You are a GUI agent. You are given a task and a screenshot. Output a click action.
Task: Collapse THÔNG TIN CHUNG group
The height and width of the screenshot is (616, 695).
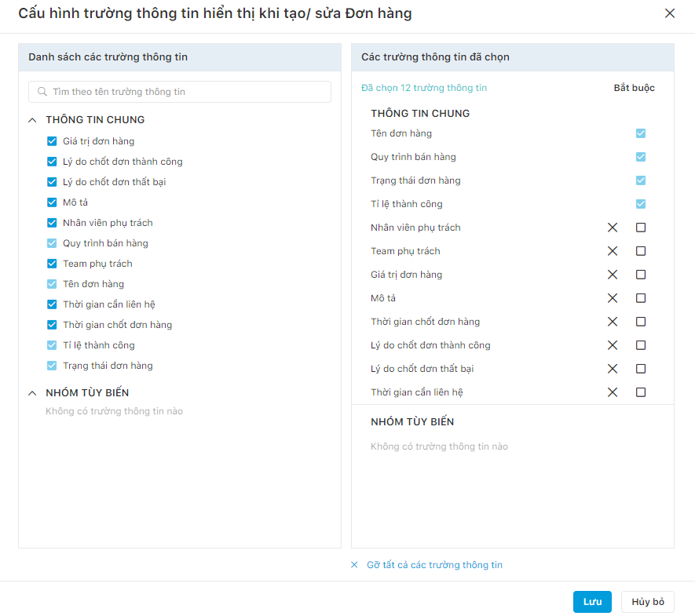[x=32, y=120]
